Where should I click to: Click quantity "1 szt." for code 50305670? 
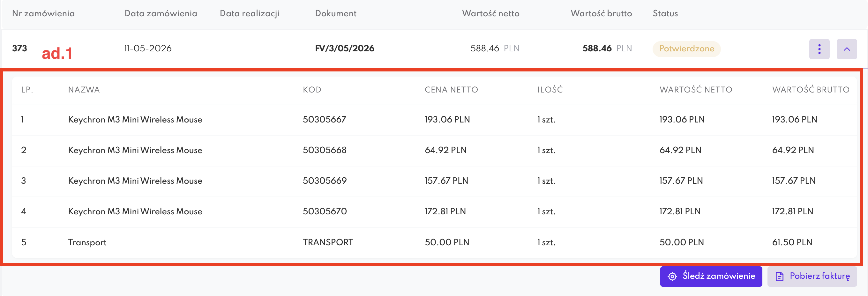[546, 211]
